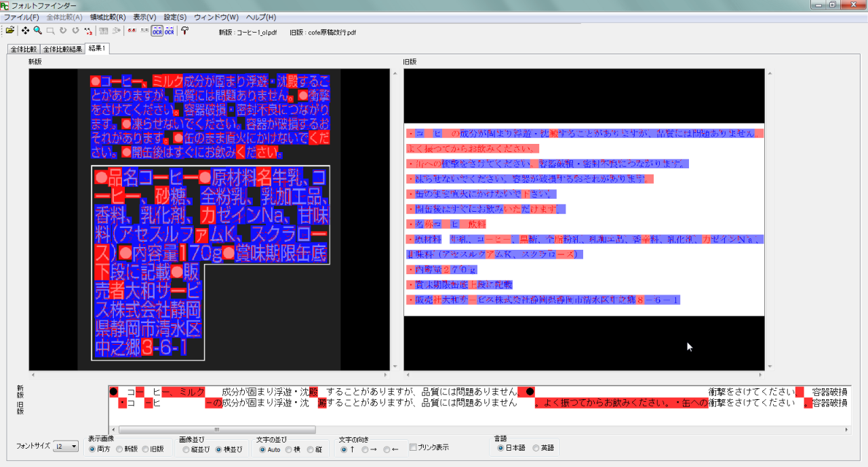Click the 旧版 : cofe原稿改行.pdf file label
868x467 pixels.
click(x=323, y=32)
